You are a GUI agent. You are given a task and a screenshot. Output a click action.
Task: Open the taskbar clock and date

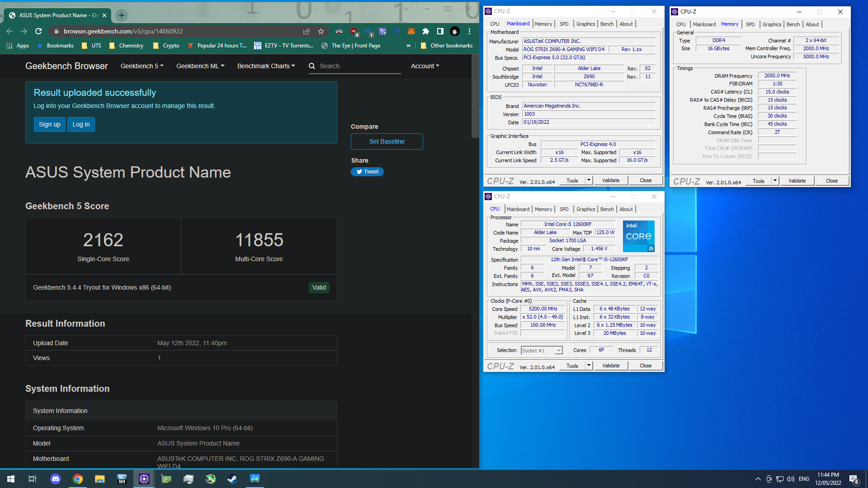click(x=828, y=479)
